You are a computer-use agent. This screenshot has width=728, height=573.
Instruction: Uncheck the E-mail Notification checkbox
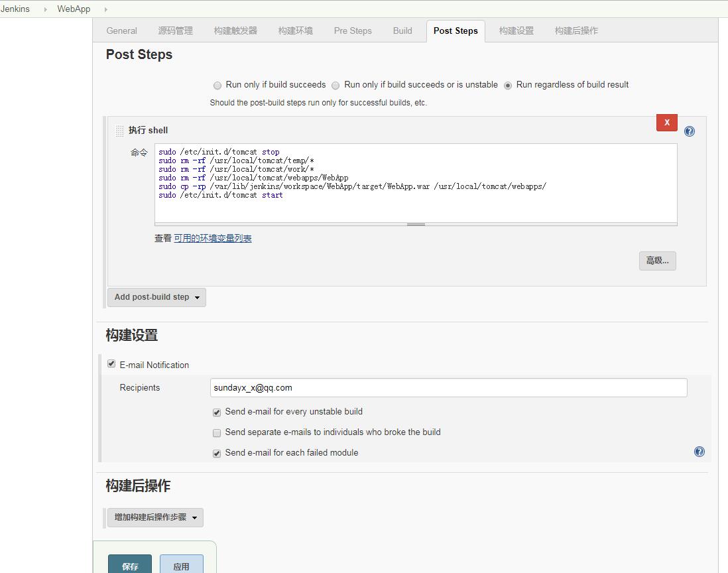click(111, 364)
